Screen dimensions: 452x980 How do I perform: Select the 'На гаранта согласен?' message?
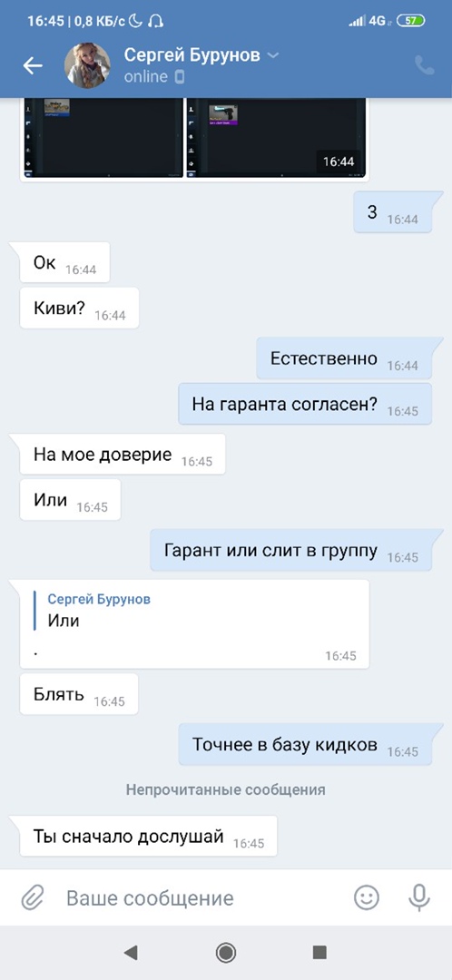tap(305, 404)
